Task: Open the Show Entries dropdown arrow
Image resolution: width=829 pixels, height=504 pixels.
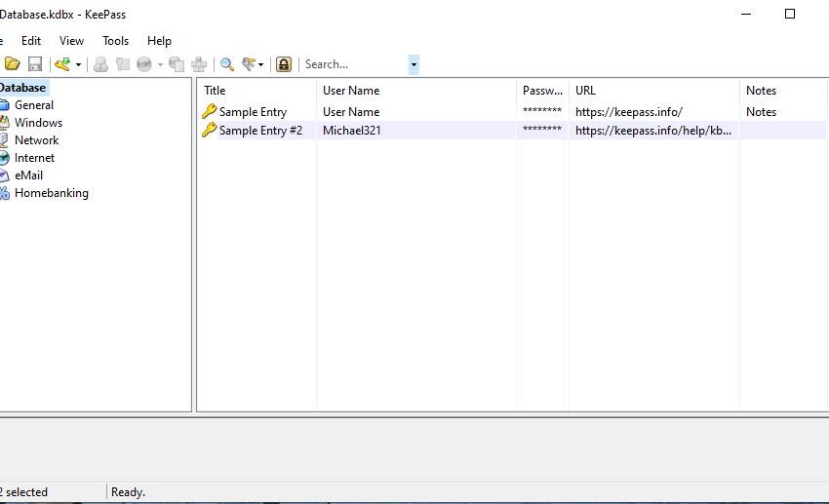Action: 260,64
